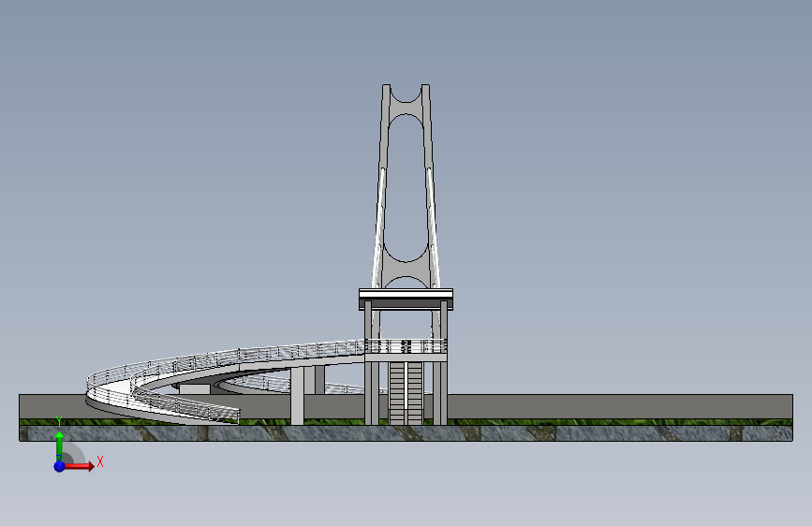Click the blue Z axis ball of the triad
Viewport: 812px width, 526px height.
[60, 466]
